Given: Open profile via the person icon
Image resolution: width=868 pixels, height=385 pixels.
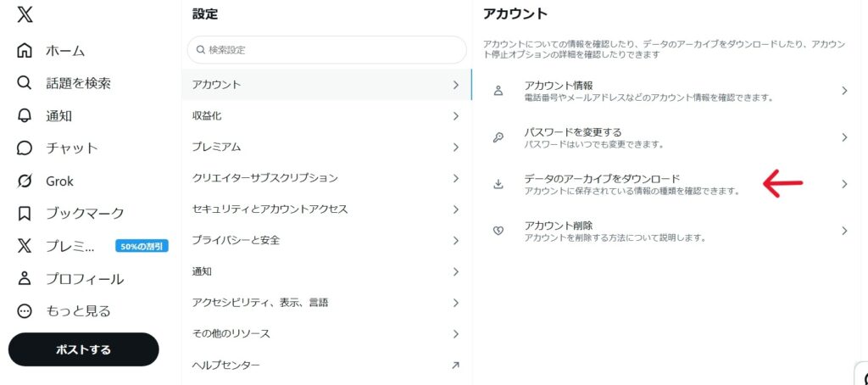Looking at the screenshot, I should pyautogui.click(x=25, y=278).
